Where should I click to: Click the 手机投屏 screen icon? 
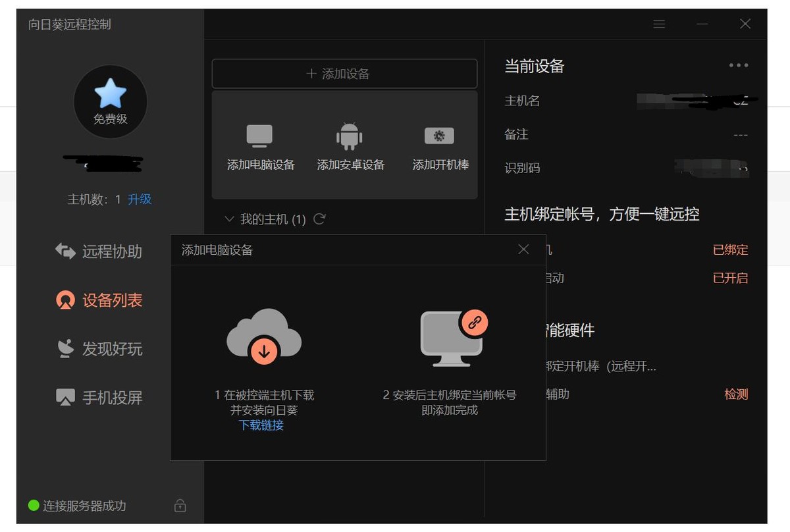click(x=65, y=397)
